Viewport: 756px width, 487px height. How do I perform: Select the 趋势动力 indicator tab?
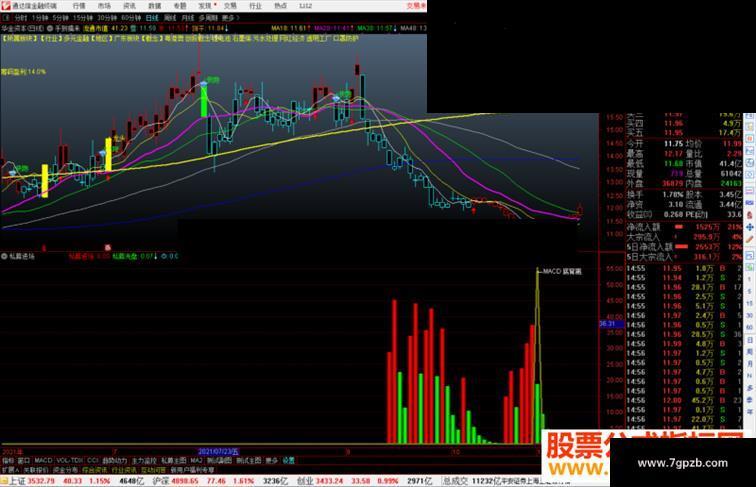point(115,461)
